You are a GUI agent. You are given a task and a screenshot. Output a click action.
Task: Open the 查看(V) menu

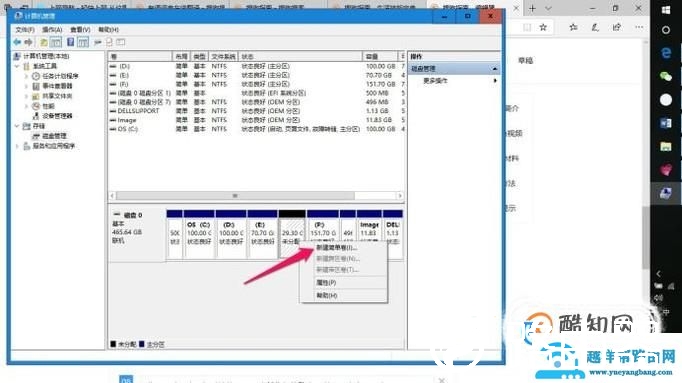coord(80,30)
